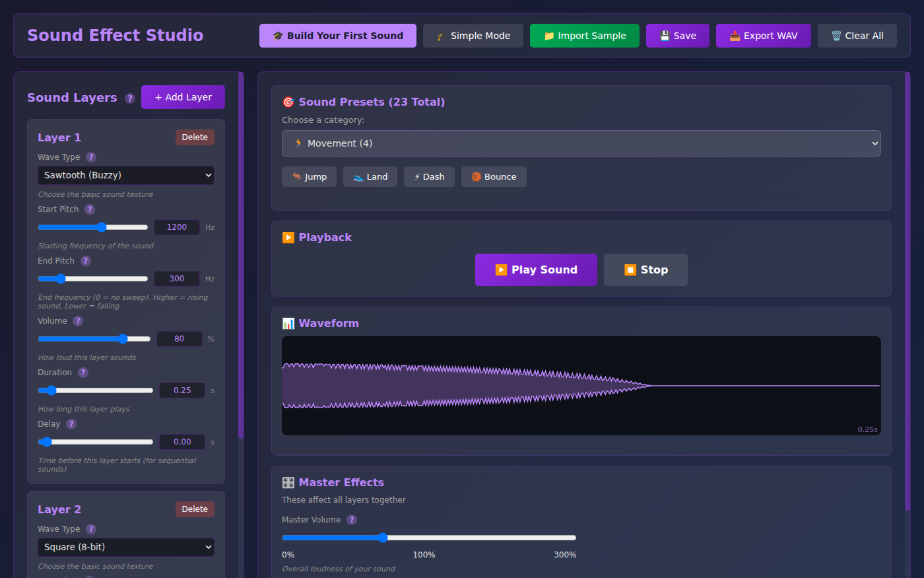Click the Master Effects heading
Viewport: 924px width, 578px height.
coord(333,482)
